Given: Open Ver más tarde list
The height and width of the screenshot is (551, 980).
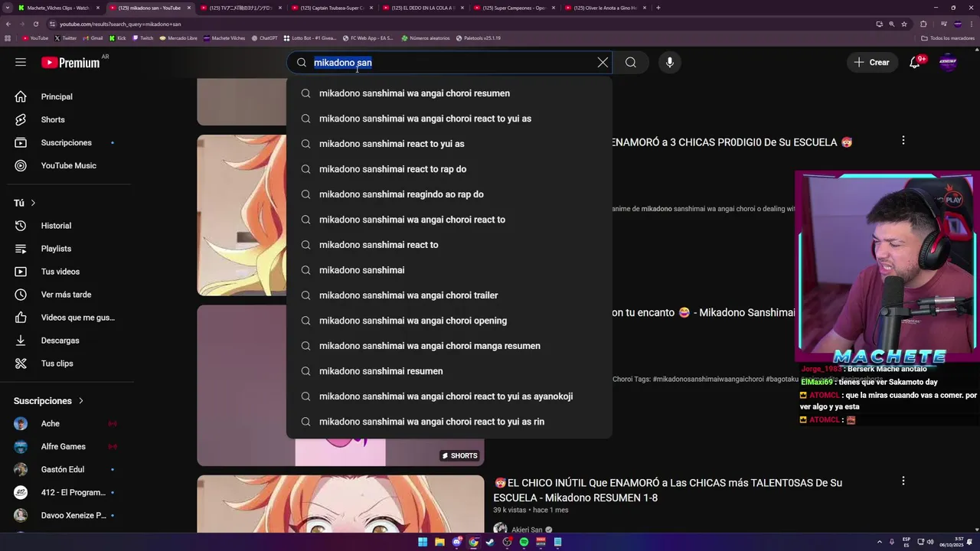Looking at the screenshot, I should (x=67, y=295).
